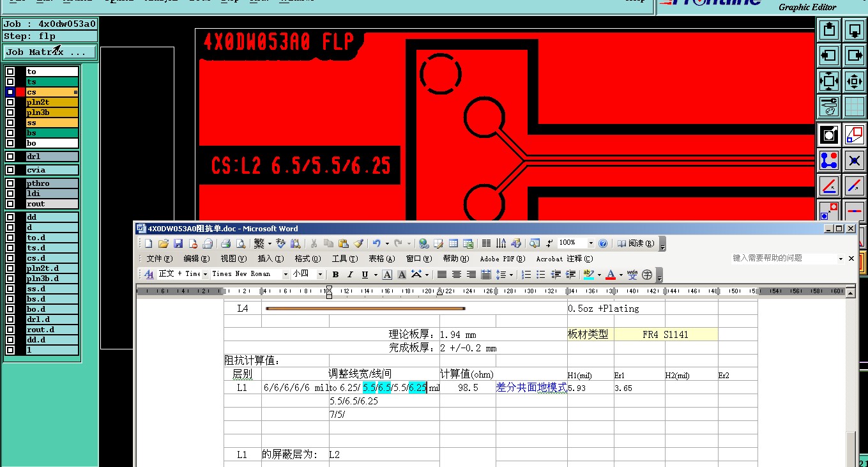Click the pan up arrow icon in Graphic Editor
Viewport: 868px width, 467px height.
829,29
